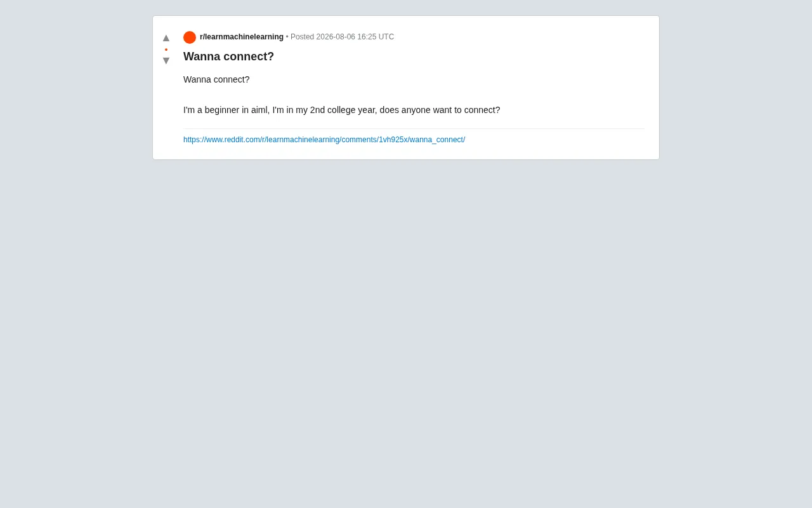Click the first body line Wanna connect?

point(216,79)
